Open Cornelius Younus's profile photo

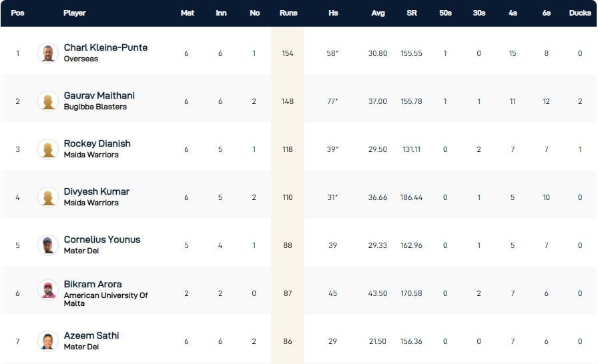tap(48, 245)
